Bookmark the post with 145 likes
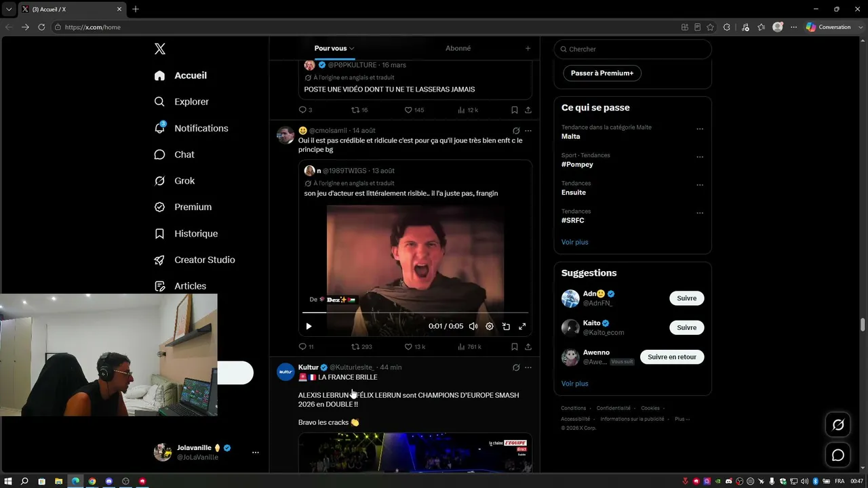 click(515, 110)
